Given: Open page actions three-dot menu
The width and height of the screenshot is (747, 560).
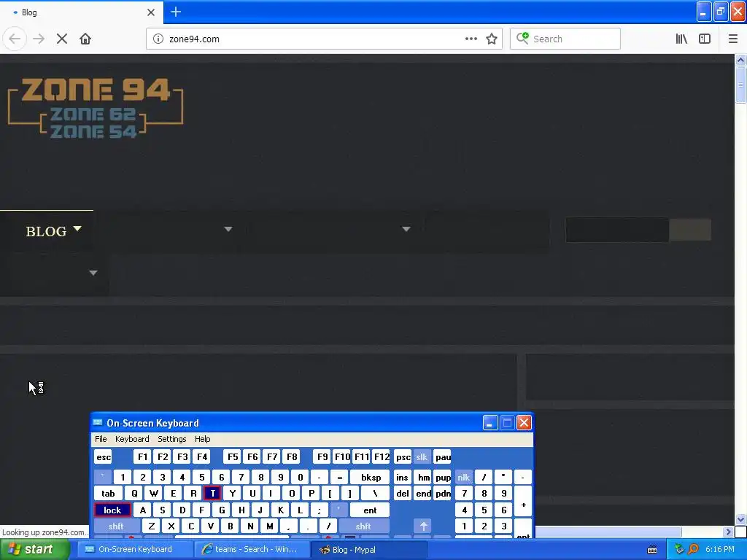Looking at the screenshot, I should 471,39.
